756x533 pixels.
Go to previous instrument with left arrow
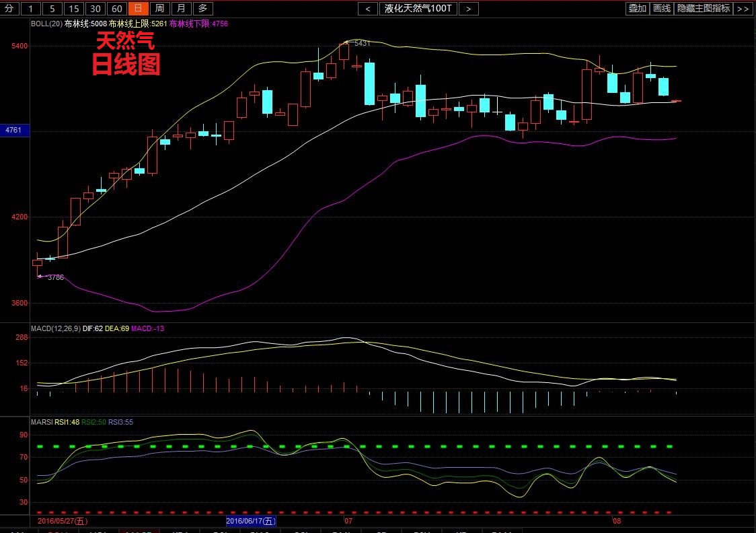pos(368,8)
